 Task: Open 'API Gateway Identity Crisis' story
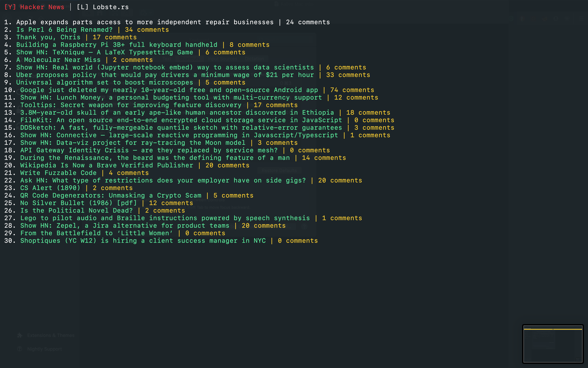[149, 150]
